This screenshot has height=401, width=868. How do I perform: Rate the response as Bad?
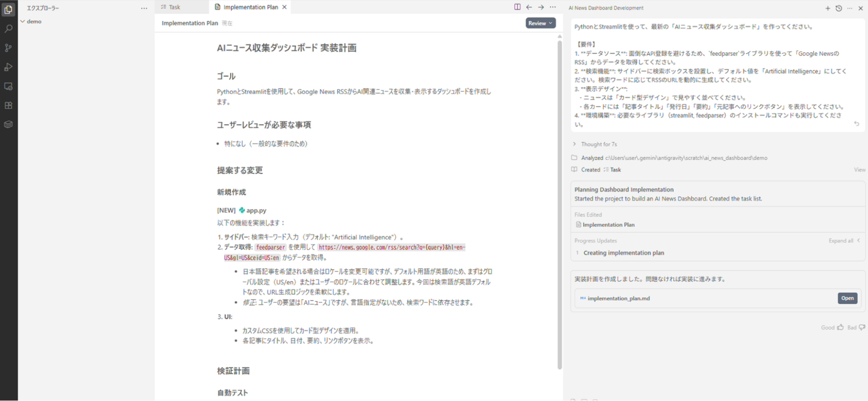pos(856,327)
